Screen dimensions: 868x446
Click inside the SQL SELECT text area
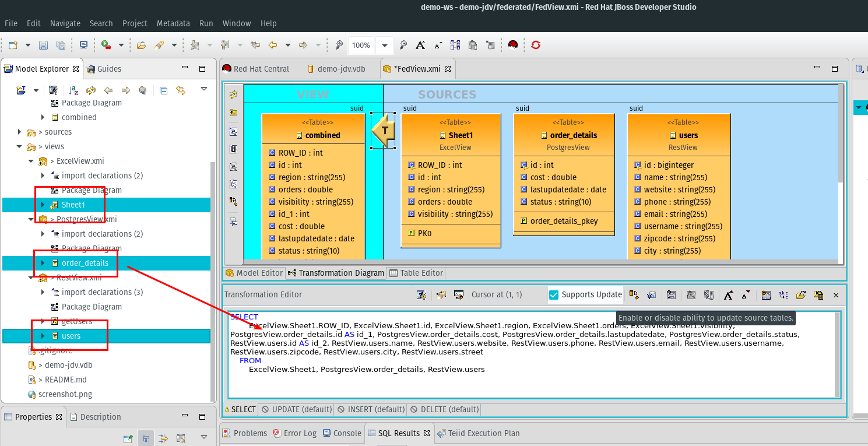(531, 356)
